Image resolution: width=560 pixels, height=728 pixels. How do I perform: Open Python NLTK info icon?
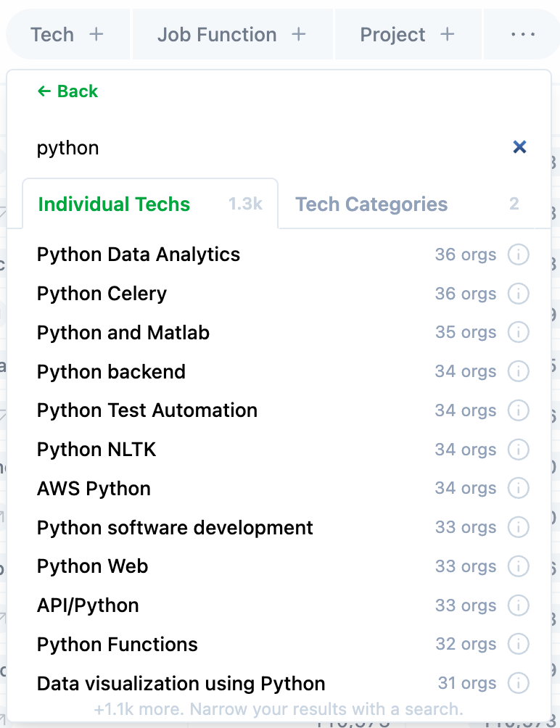[518, 450]
